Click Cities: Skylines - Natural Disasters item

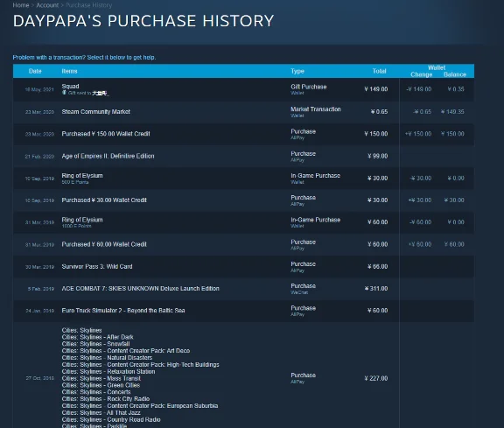coord(107,358)
